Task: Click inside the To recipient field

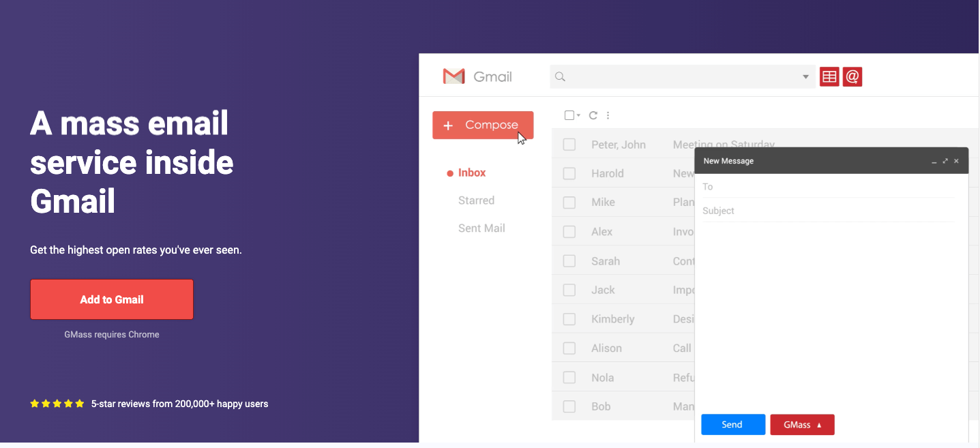Action: coord(784,186)
